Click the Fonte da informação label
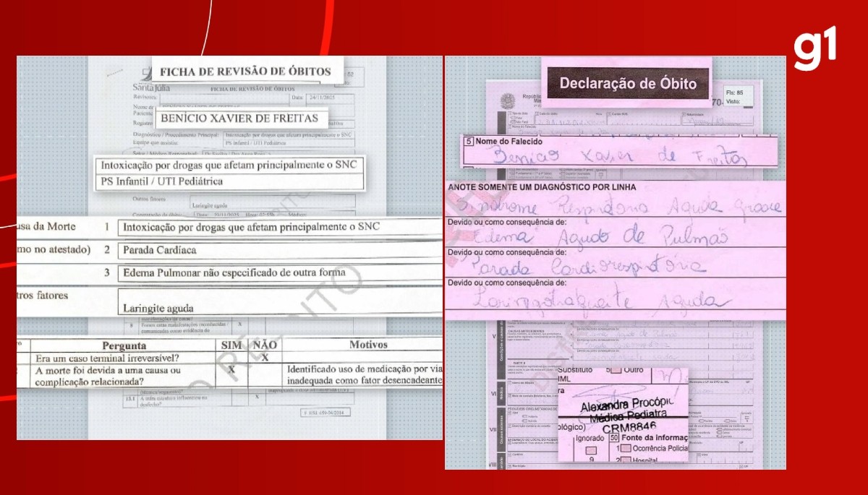This screenshot has height=495, width=868. click(x=655, y=437)
